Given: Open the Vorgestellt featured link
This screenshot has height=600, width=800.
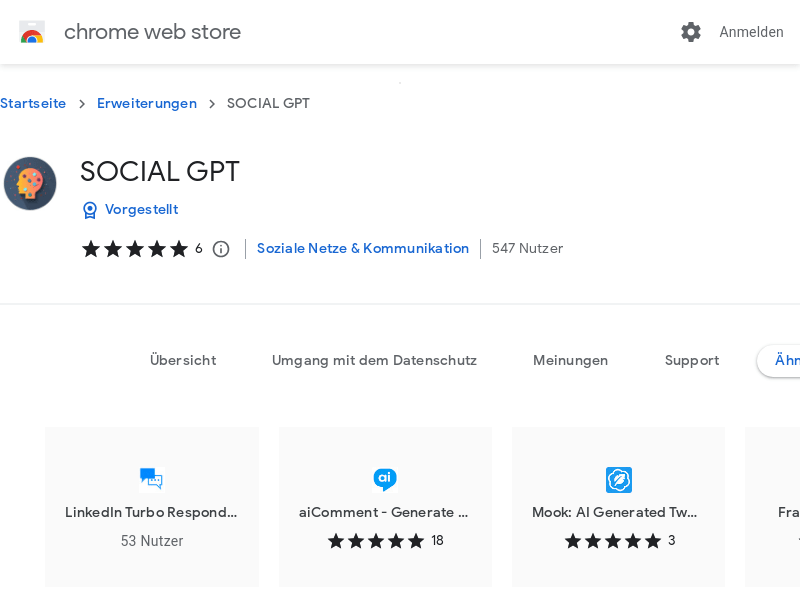Looking at the screenshot, I should coord(141,209).
